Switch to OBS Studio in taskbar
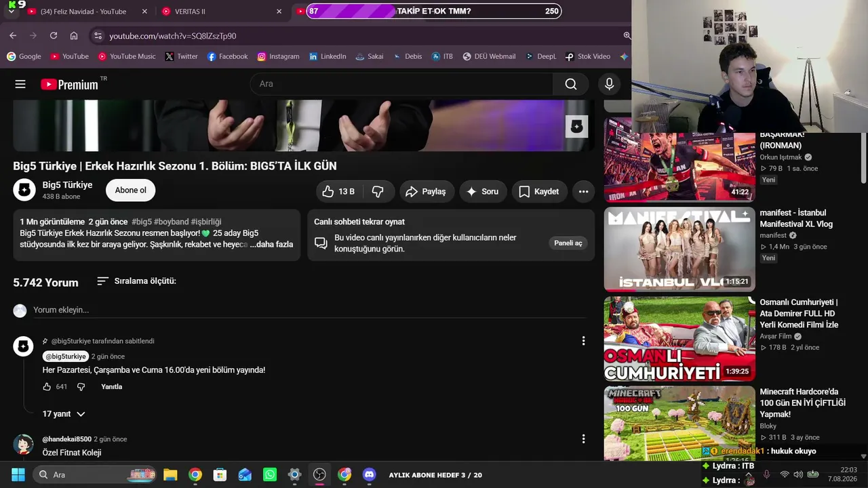868x488 pixels. pos(319,474)
